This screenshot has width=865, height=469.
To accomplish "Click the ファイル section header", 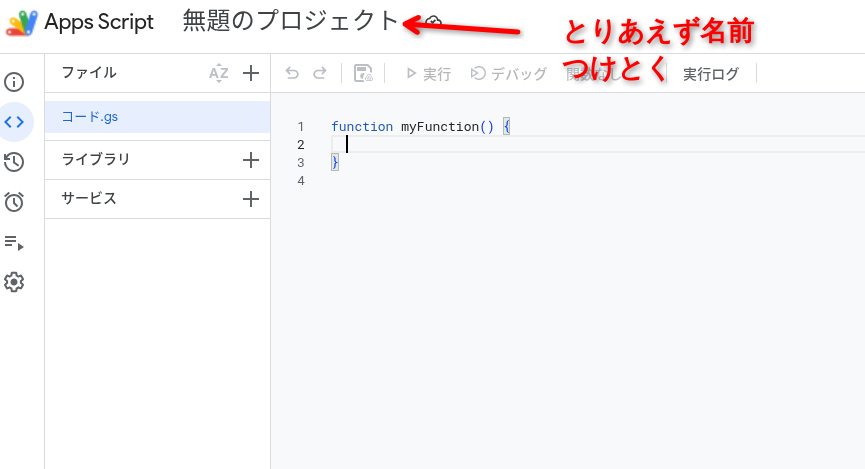I will point(89,72).
